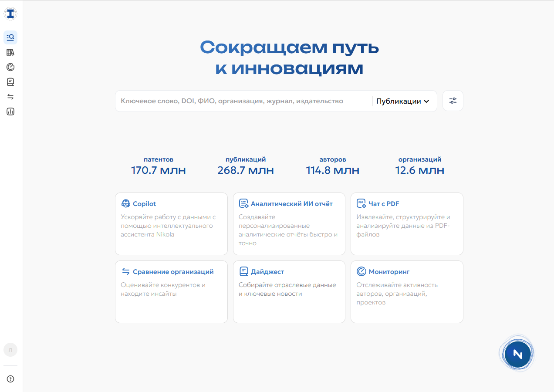
Task: Open the bar chart analytics sidebar icon
Action: point(10,112)
